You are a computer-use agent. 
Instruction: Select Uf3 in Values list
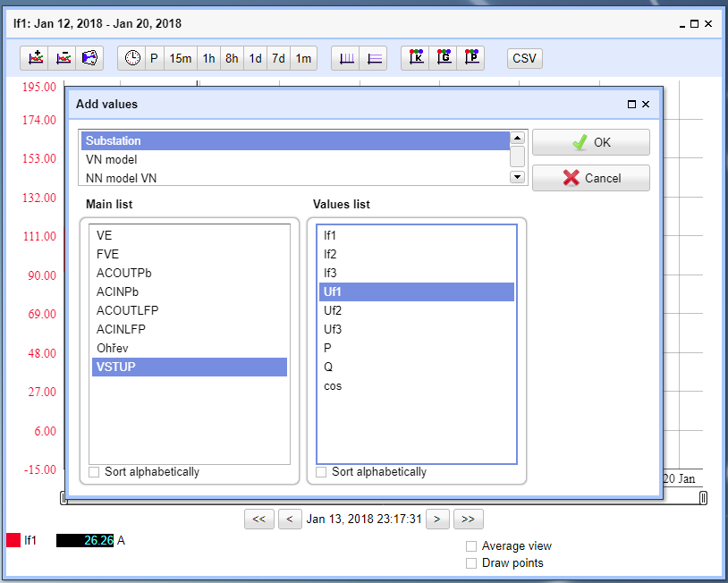pyautogui.click(x=417, y=329)
